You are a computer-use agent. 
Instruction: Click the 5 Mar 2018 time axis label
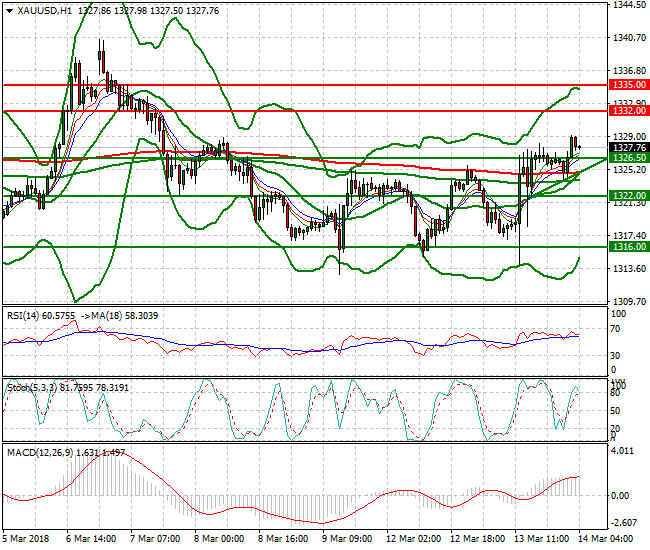[x=26, y=539]
